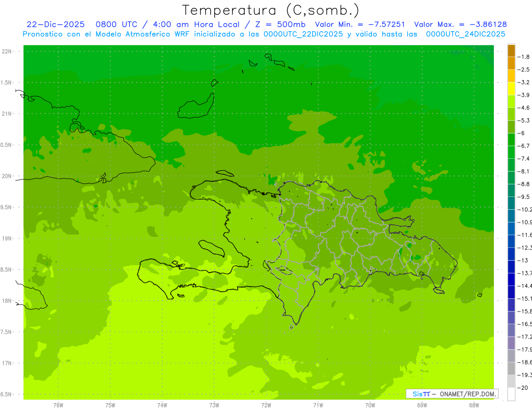Click the legend value "-5.3"
Screen dimensions: 532x411
(524, 120)
